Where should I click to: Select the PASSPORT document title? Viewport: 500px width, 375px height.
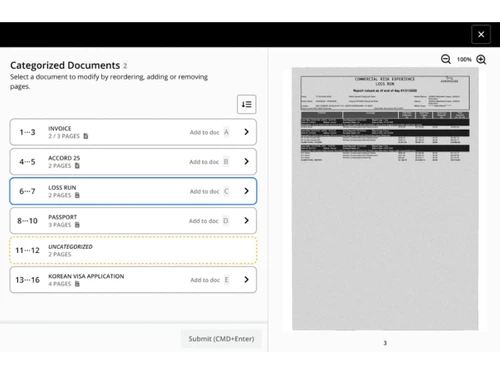(x=62, y=217)
